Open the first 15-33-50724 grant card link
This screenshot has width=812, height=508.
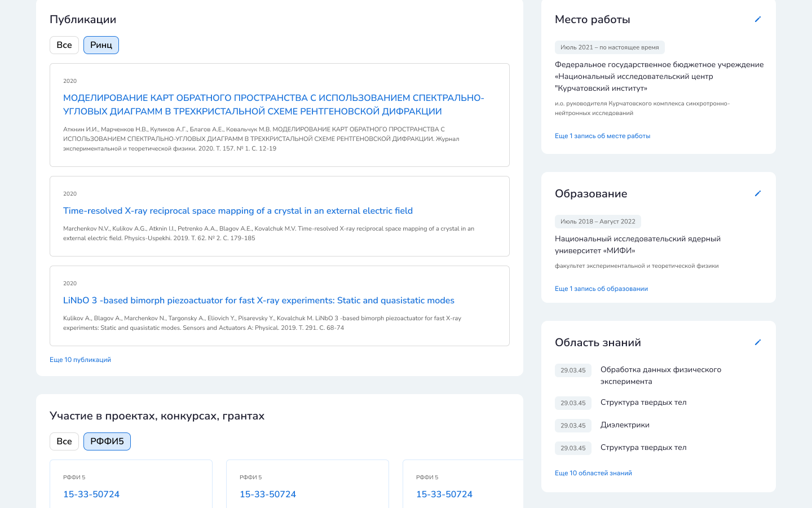[91, 494]
